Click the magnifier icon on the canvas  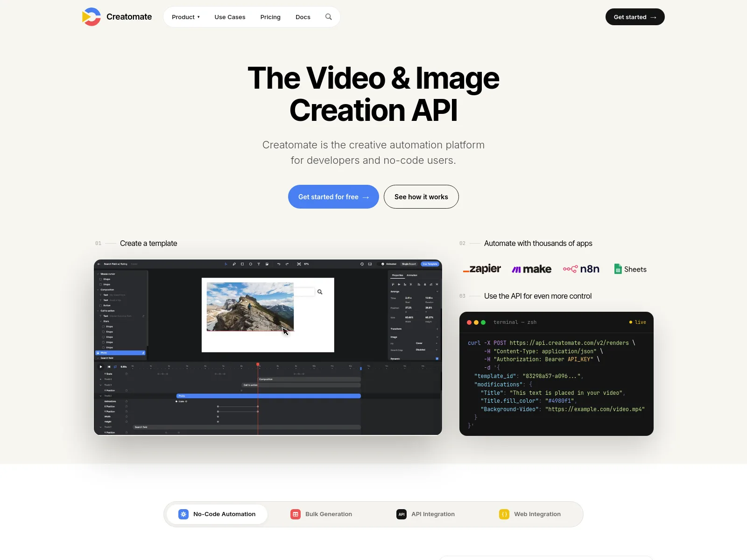coord(320,292)
